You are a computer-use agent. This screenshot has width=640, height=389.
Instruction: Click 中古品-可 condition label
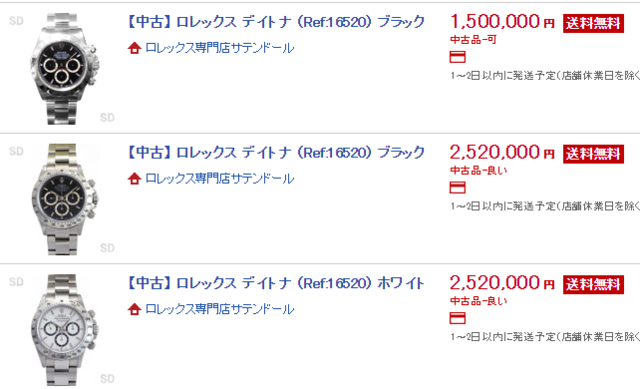[x=473, y=40]
